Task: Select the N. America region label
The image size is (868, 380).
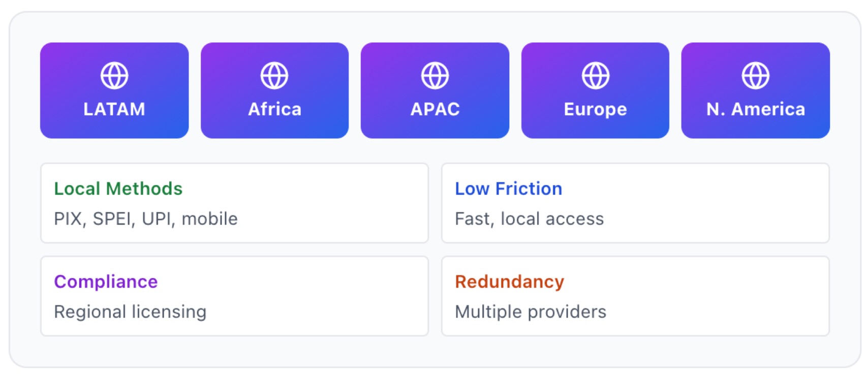Action: tap(756, 109)
